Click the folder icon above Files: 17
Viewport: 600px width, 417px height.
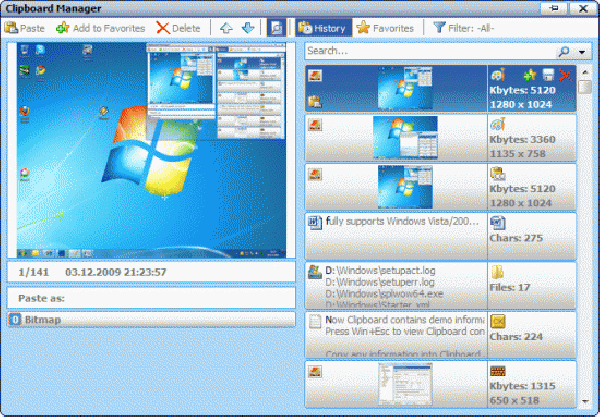pyautogui.click(x=497, y=272)
